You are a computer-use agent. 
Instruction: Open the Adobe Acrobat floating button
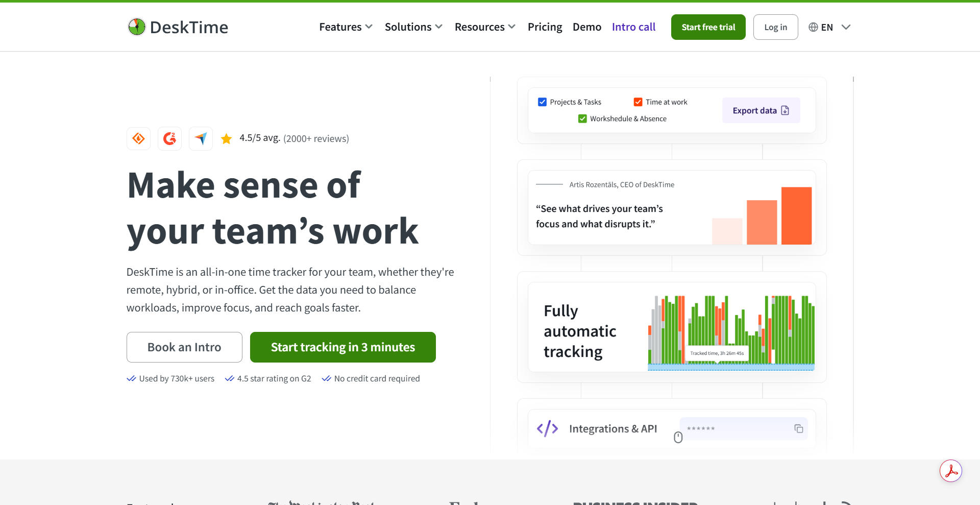pos(951,471)
